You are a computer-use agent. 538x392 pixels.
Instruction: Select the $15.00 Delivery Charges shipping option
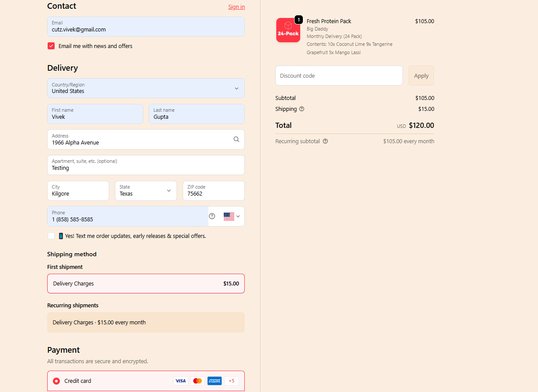pyautogui.click(x=146, y=284)
